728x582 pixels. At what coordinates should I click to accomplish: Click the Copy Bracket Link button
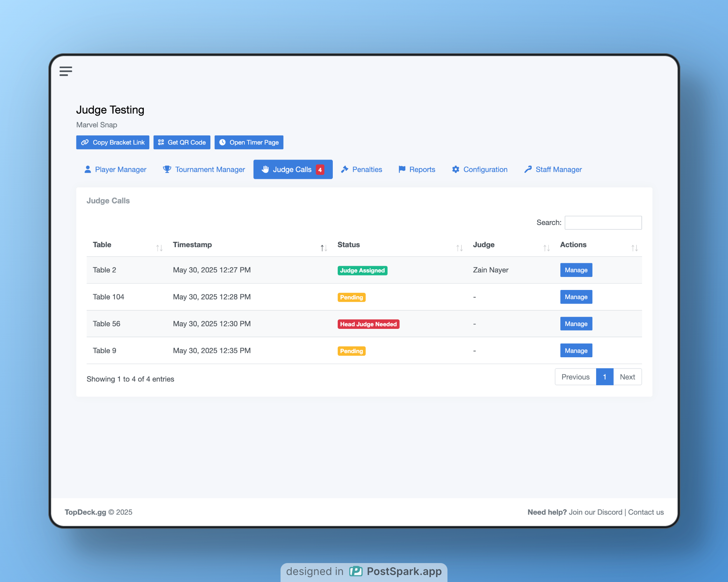113,142
